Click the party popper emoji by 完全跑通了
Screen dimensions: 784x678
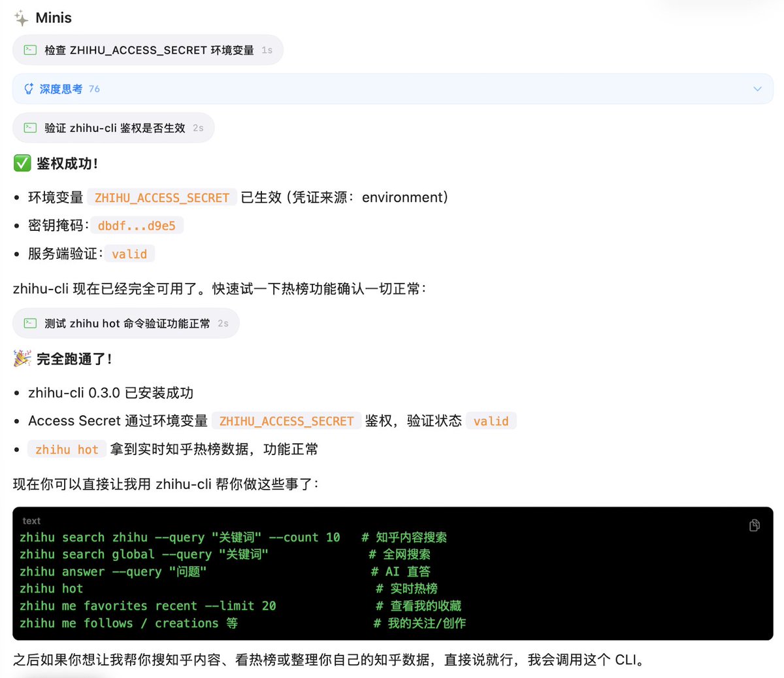22,358
